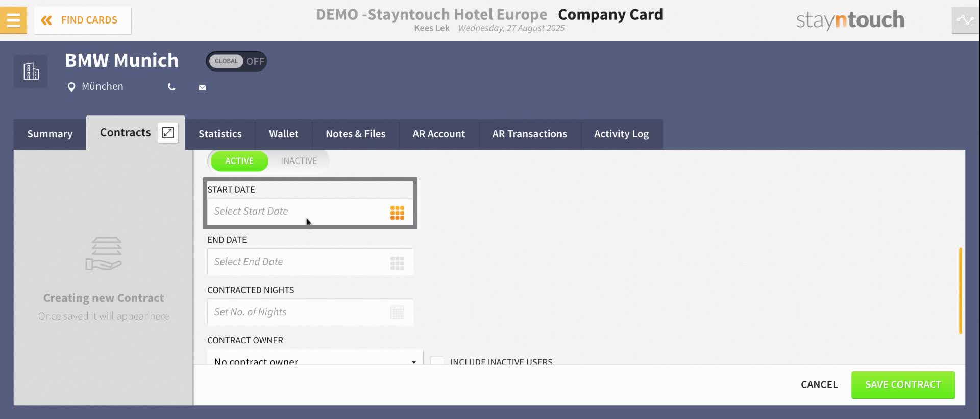This screenshot has width=980, height=419.
Task: Click the email envelope icon
Action: click(x=202, y=88)
